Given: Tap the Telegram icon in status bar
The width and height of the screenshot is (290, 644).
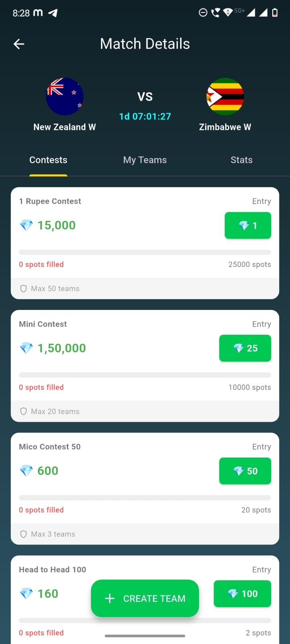Looking at the screenshot, I should click(53, 13).
